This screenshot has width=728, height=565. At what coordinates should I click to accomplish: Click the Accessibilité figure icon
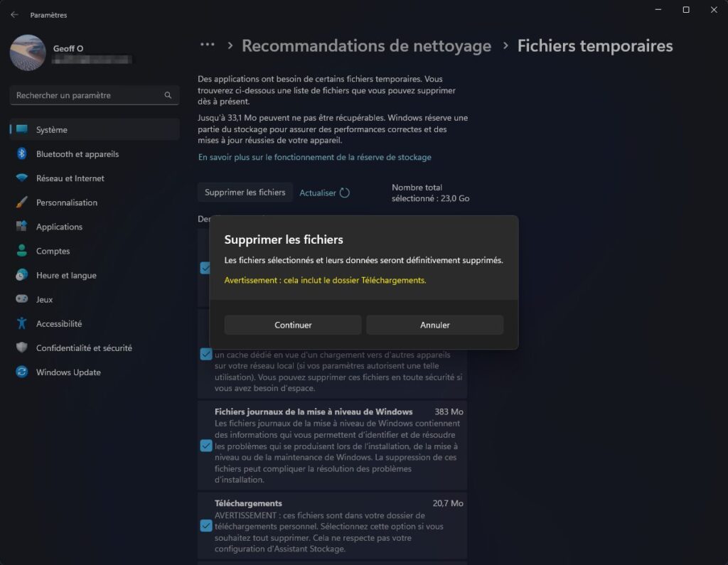[21, 323]
